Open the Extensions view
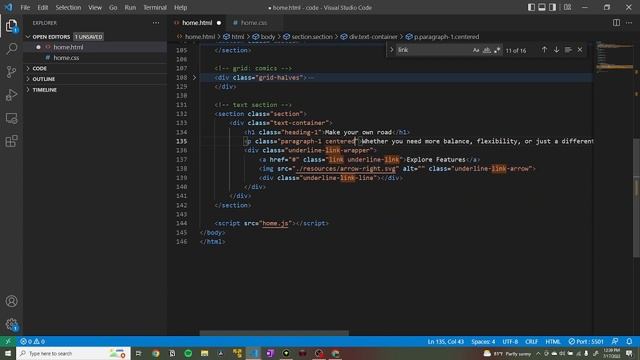The width and height of the screenshot is (640, 360). click(11, 141)
